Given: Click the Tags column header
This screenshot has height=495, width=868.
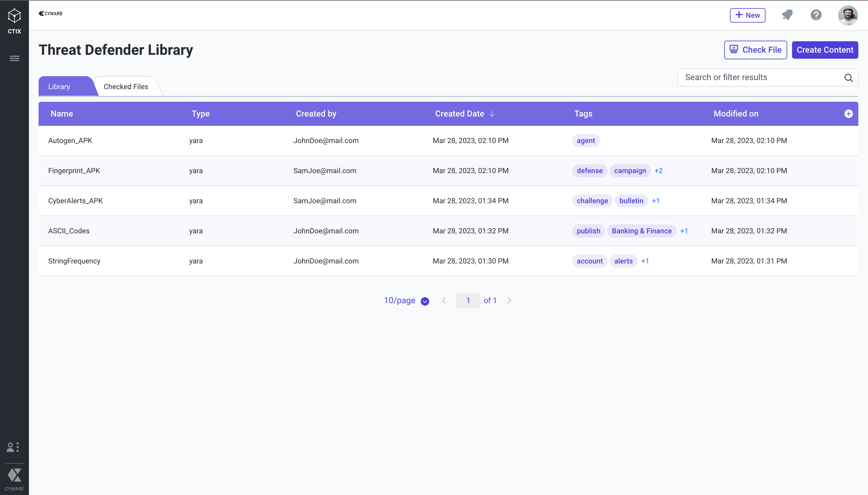Looking at the screenshot, I should tap(583, 114).
